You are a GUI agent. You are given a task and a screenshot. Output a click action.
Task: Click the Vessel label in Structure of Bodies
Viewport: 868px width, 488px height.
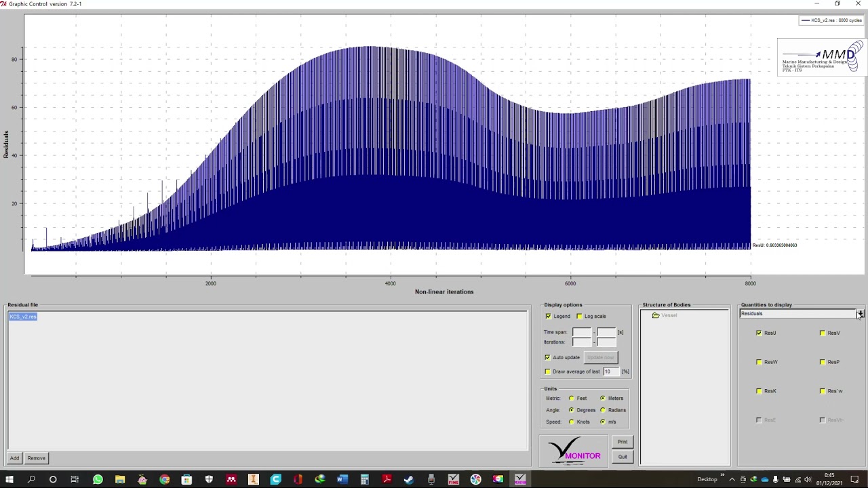tap(669, 316)
